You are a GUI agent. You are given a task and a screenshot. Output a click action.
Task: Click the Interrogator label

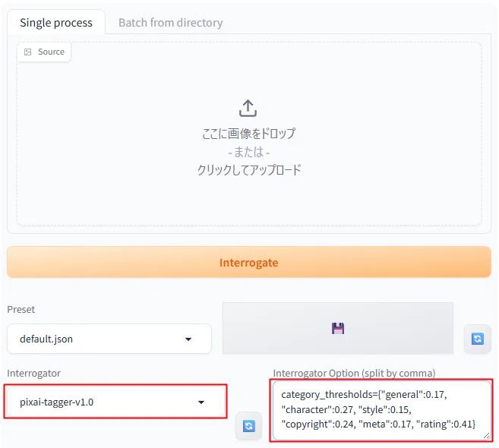click(x=33, y=373)
